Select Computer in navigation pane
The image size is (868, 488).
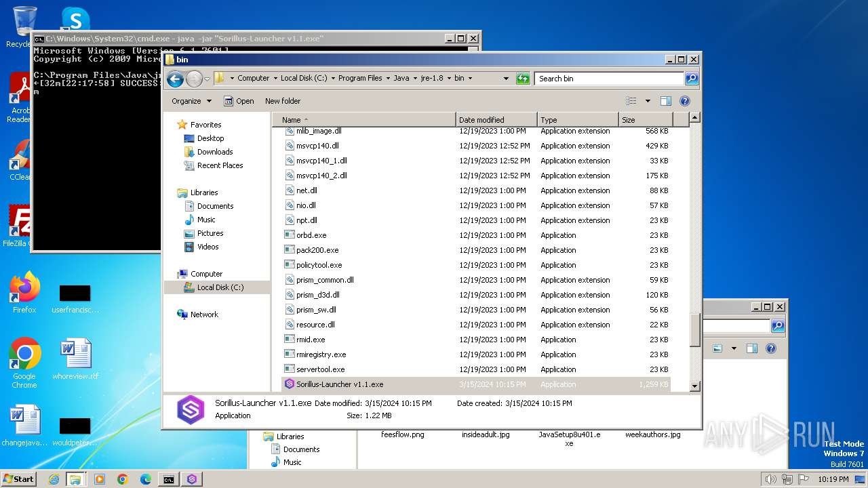click(x=206, y=274)
